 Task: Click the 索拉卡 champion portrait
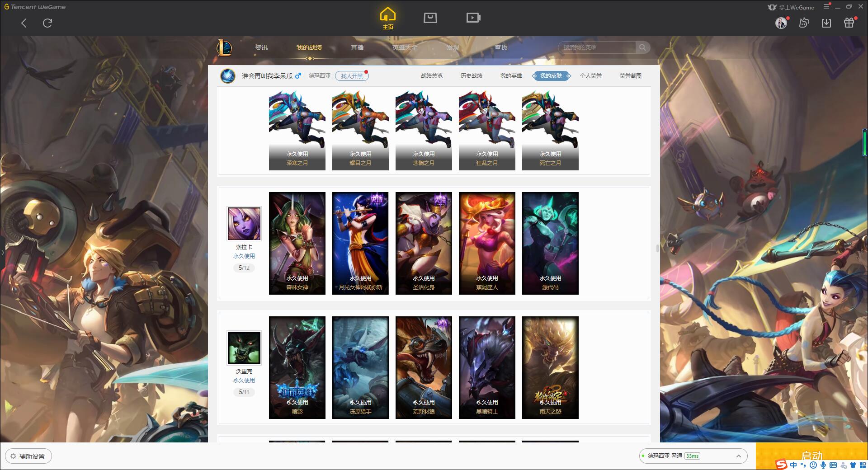pos(244,224)
